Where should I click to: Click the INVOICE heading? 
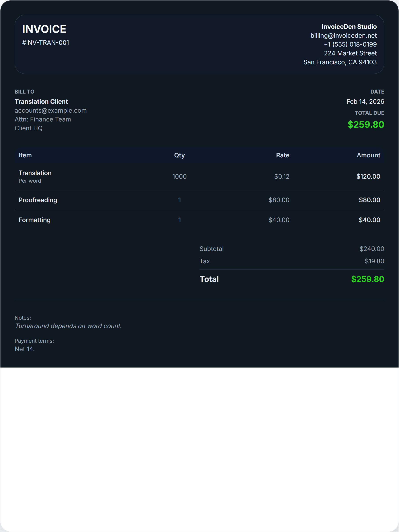44,29
